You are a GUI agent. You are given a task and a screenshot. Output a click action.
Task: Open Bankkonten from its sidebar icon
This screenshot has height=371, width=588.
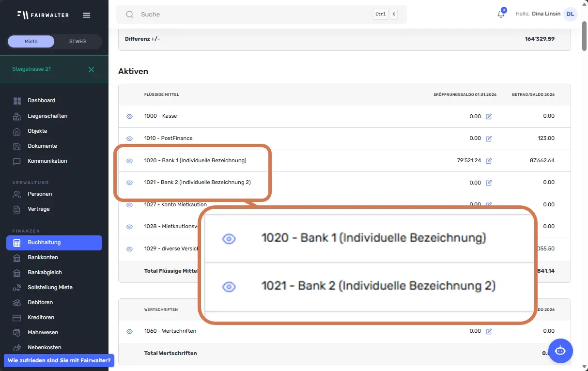pos(17,258)
